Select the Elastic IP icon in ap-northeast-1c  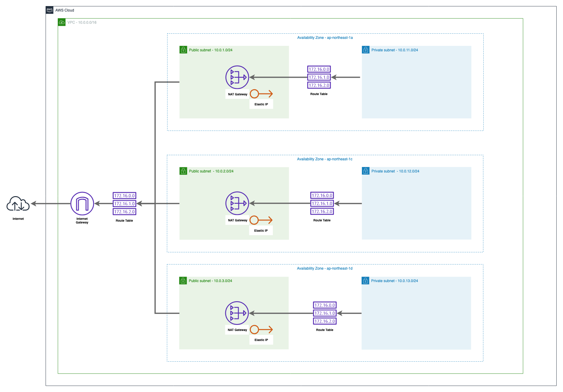tap(261, 220)
